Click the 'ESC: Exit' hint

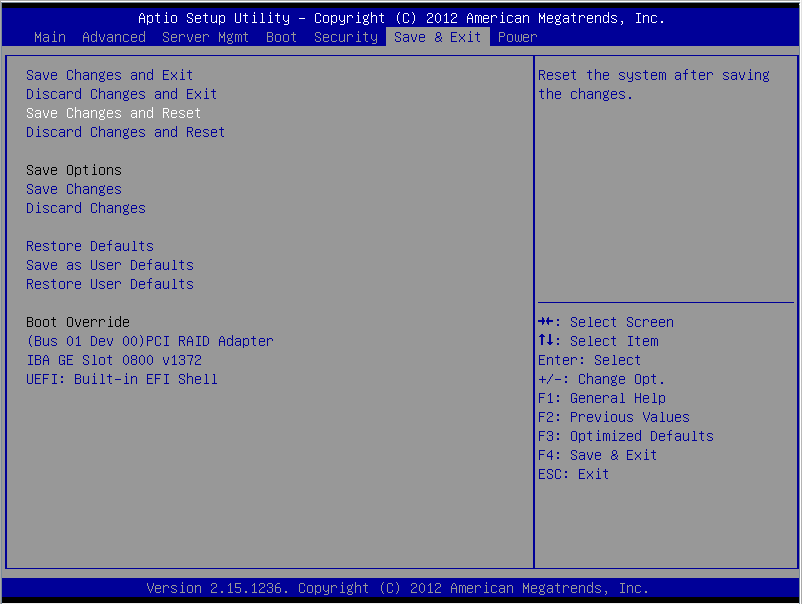573,474
